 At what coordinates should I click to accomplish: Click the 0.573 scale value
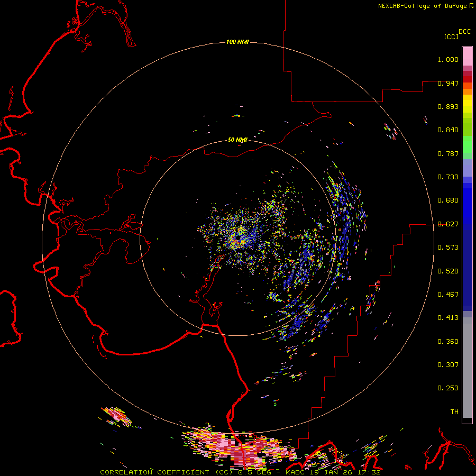tap(448, 248)
